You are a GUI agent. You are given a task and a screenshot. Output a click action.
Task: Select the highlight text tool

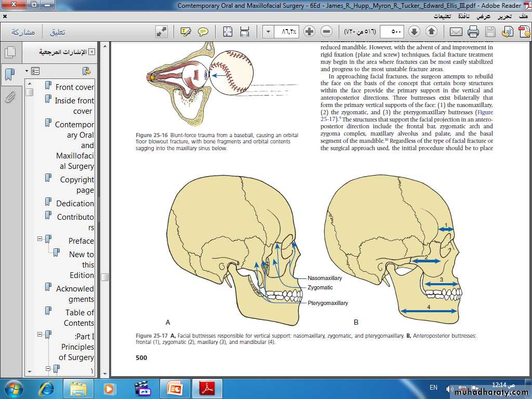pos(185,32)
